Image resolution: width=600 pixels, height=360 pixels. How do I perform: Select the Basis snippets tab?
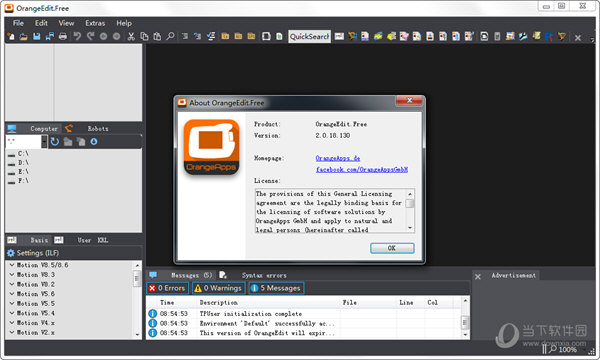click(x=39, y=240)
